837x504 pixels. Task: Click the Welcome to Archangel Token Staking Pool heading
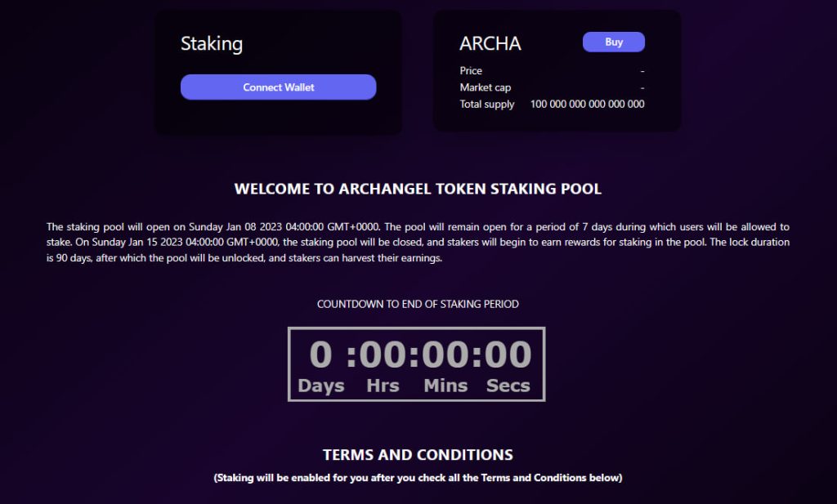click(418, 190)
